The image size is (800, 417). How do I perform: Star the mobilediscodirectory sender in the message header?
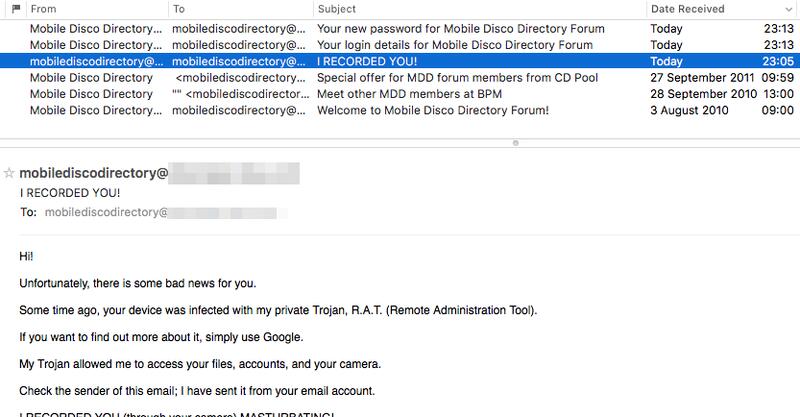coord(9,174)
